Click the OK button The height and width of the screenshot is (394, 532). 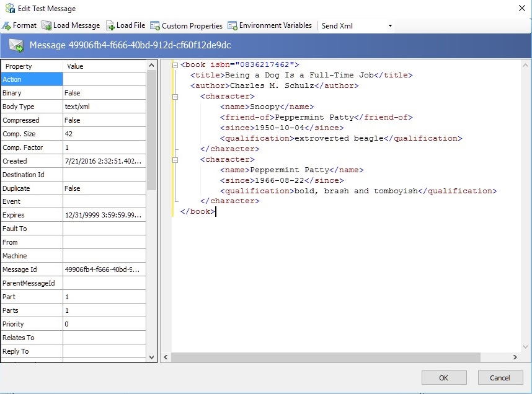point(444,378)
